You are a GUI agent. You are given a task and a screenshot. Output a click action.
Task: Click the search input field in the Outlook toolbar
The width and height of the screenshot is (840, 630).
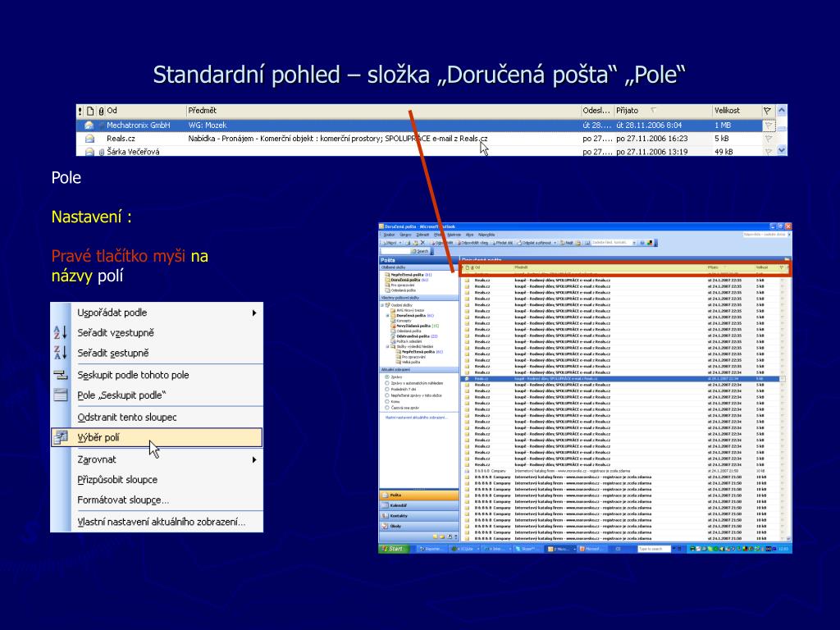pyautogui.click(x=395, y=251)
